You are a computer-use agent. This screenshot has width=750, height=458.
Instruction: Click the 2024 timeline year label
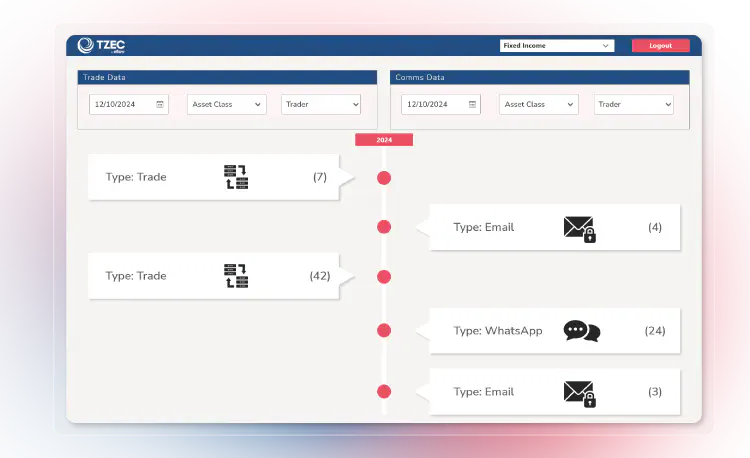[x=384, y=140]
